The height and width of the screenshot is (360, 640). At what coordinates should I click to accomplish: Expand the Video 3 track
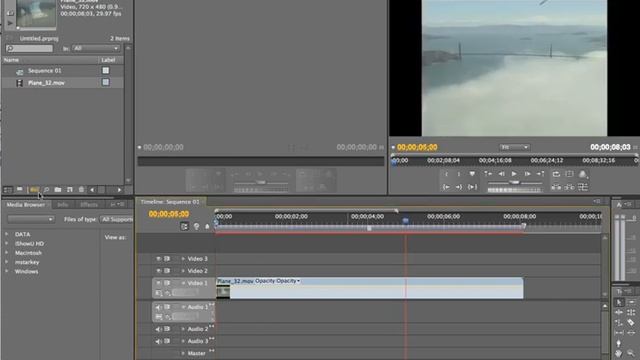point(183,259)
